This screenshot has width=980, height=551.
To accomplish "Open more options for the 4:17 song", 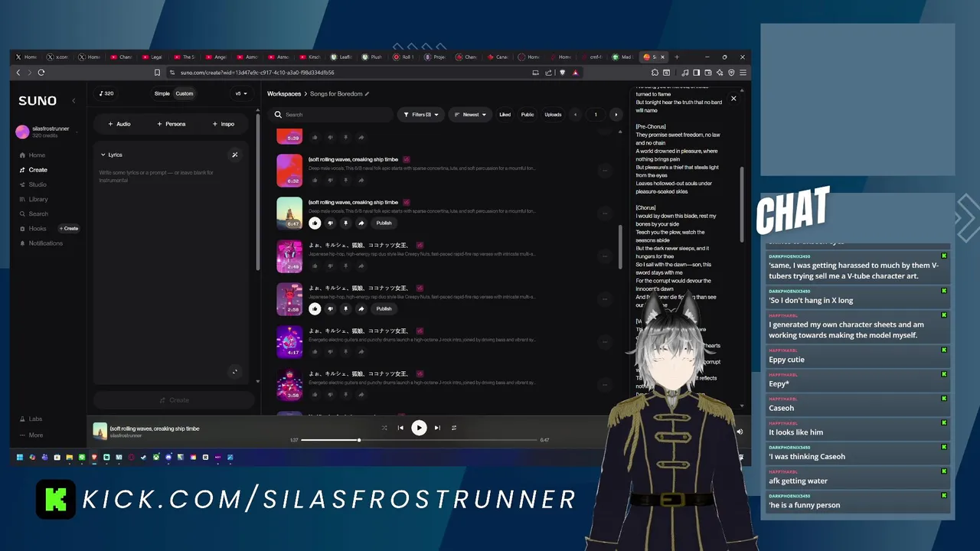I will tap(605, 342).
